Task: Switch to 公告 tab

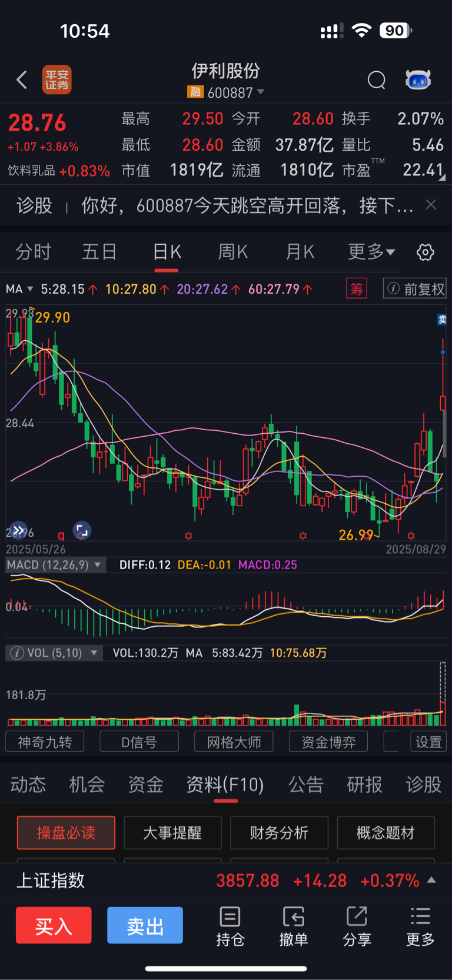Action: coord(306,785)
